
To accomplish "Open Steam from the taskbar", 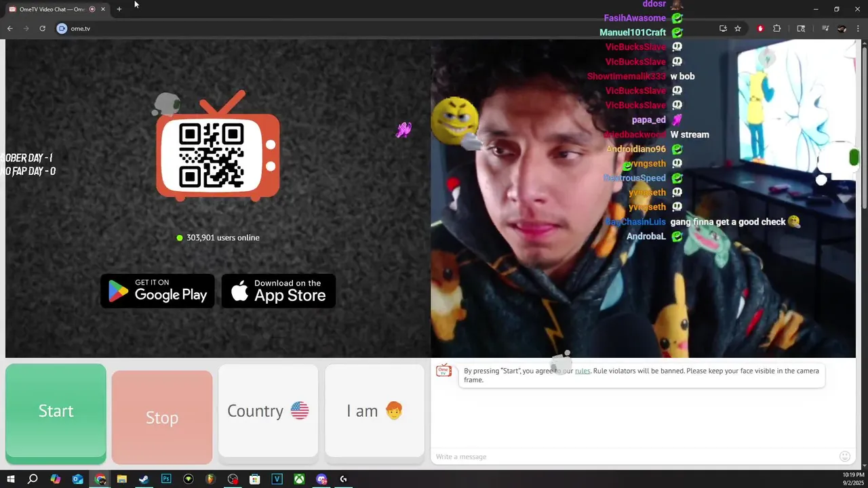I will [144, 479].
